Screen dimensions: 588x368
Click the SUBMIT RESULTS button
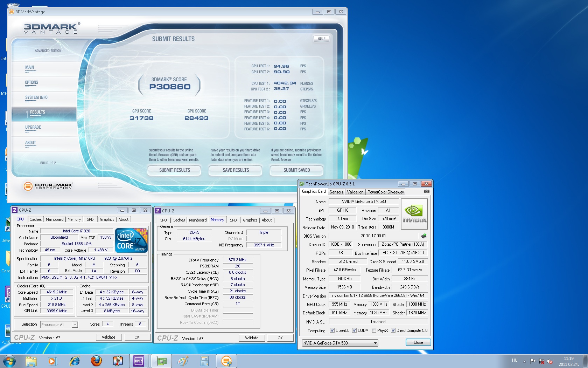[174, 170]
